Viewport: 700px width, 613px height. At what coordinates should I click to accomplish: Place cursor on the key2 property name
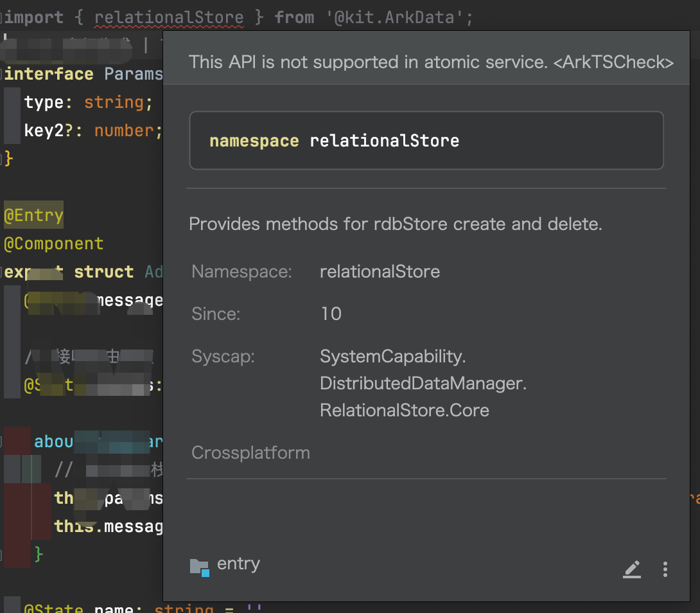44,131
